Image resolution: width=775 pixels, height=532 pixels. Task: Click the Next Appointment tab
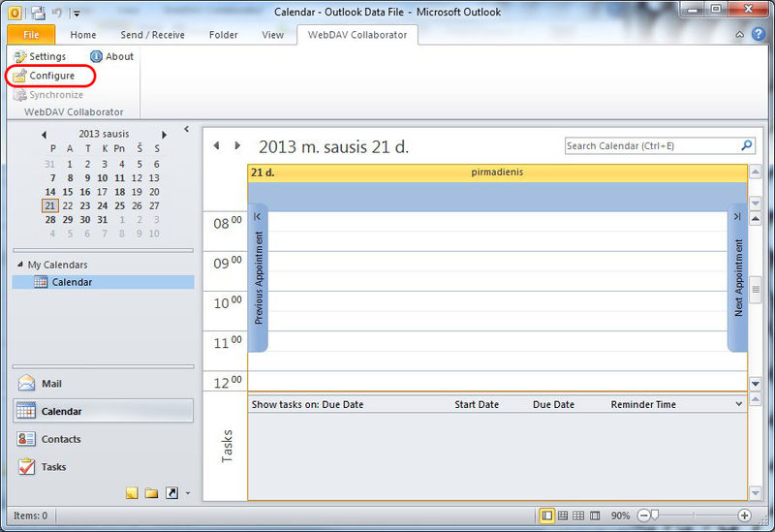738,278
